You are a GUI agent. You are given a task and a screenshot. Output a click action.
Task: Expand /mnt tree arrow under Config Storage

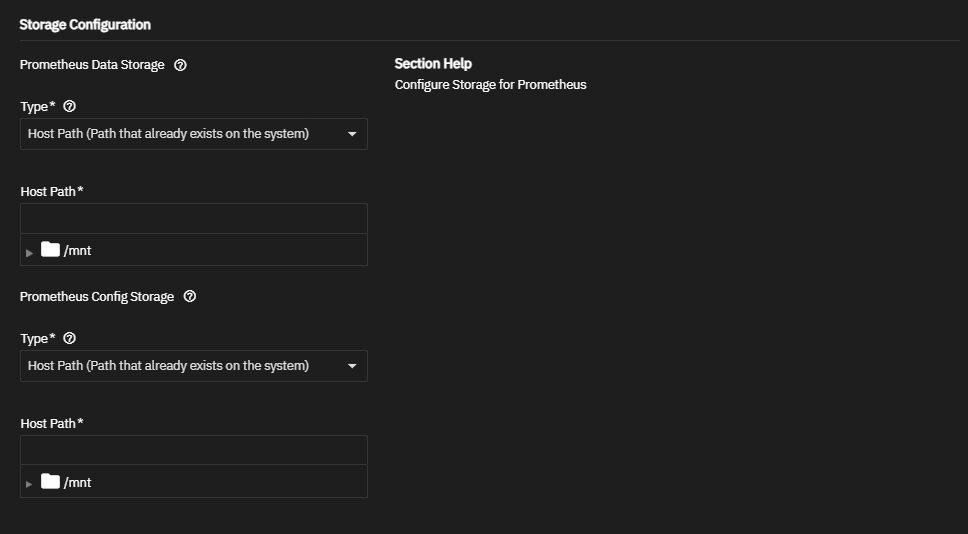pos(29,484)
